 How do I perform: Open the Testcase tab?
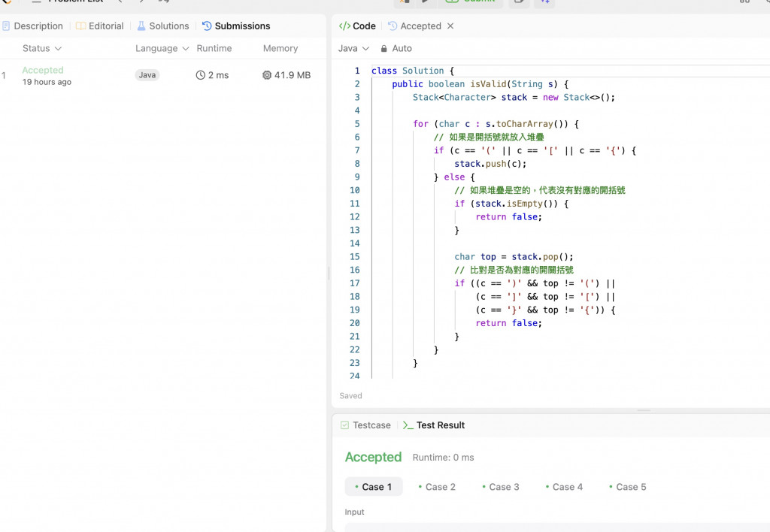(x=366, y=425)
